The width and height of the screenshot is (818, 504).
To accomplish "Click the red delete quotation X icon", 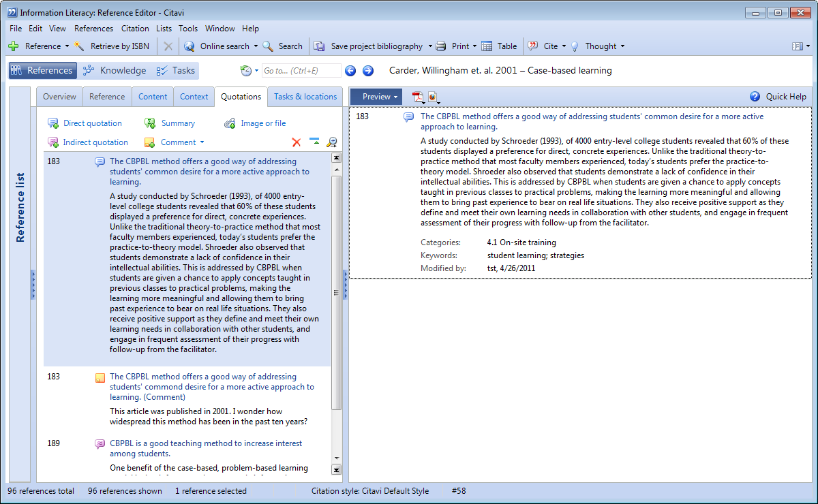I will pyautogui.click(x=296, y=142).
